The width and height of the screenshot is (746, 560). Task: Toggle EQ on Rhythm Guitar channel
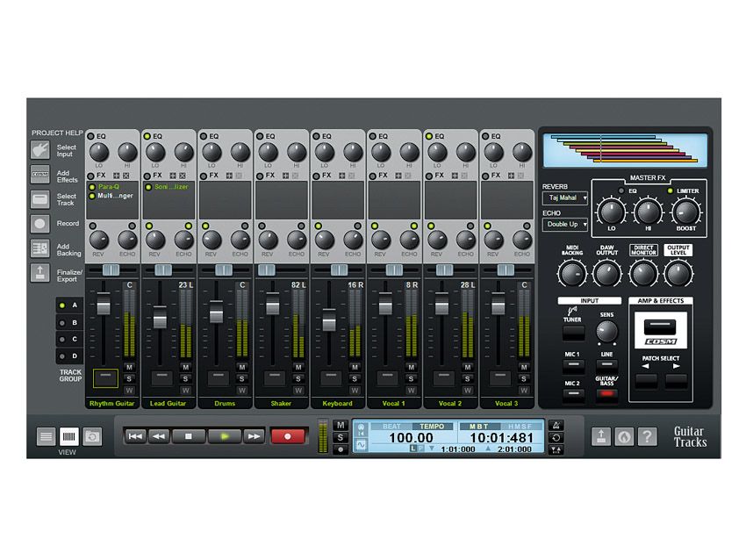(91, 136)
